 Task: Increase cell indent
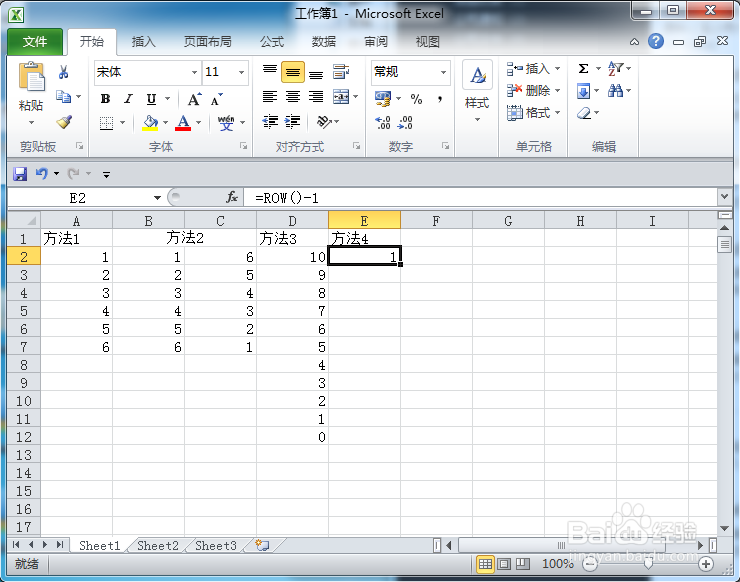[293, 122]
